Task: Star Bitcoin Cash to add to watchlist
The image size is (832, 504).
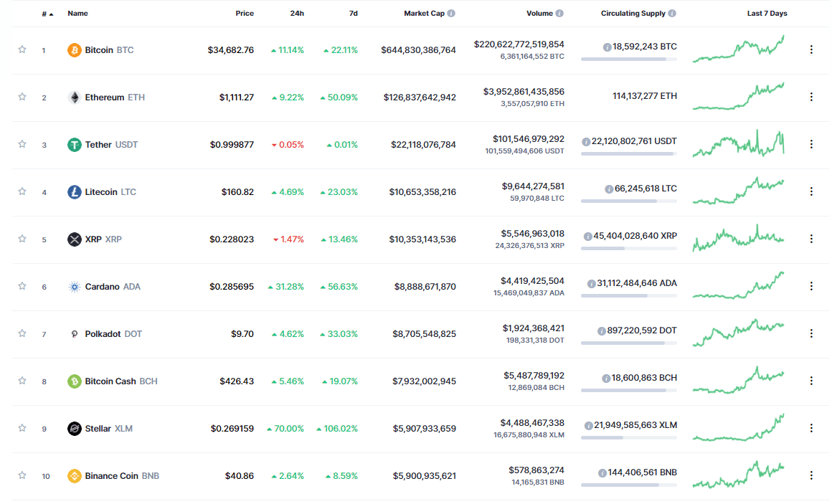Action: (x=22, y=381)
